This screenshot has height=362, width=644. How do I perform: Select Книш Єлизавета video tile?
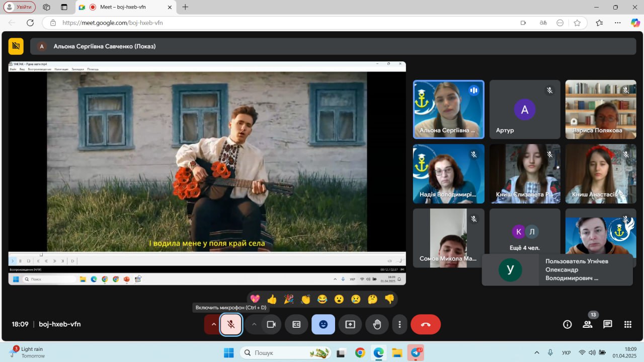click(525, 174)
